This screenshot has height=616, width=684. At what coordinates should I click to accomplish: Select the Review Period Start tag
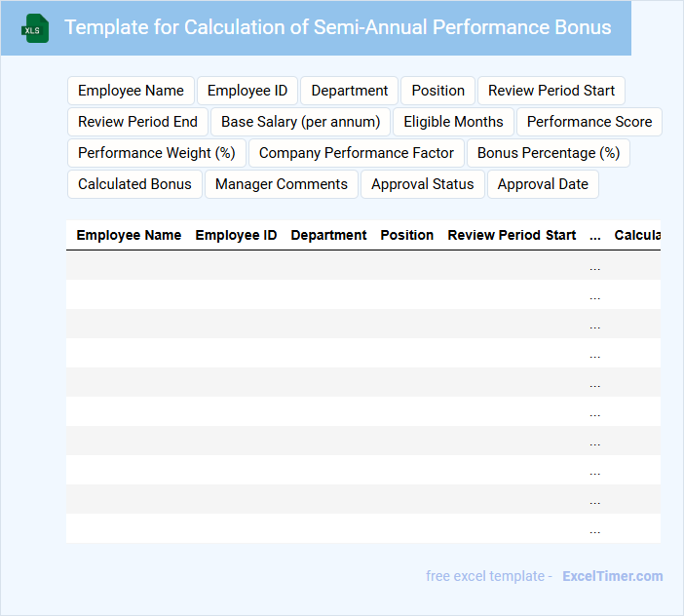point(551,91)
